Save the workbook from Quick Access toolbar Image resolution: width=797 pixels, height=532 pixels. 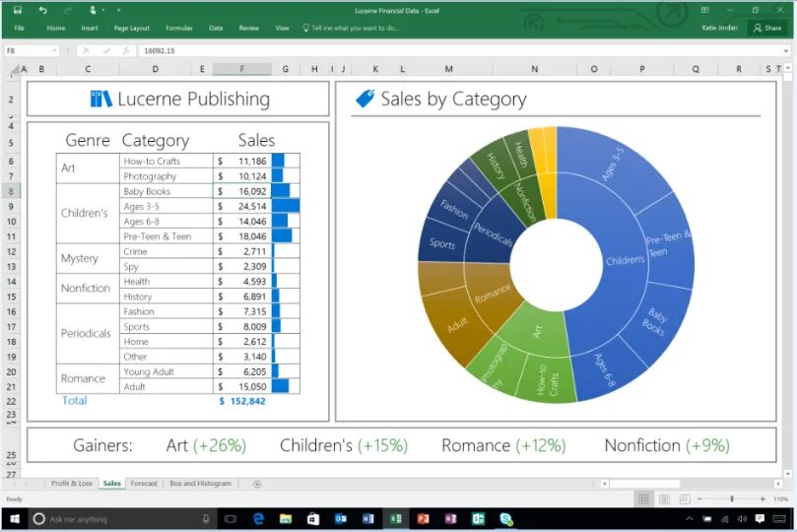(18, 10)
